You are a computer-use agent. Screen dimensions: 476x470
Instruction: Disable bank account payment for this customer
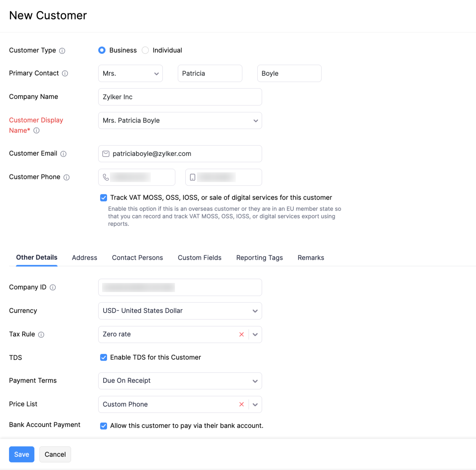click(103, 426)
